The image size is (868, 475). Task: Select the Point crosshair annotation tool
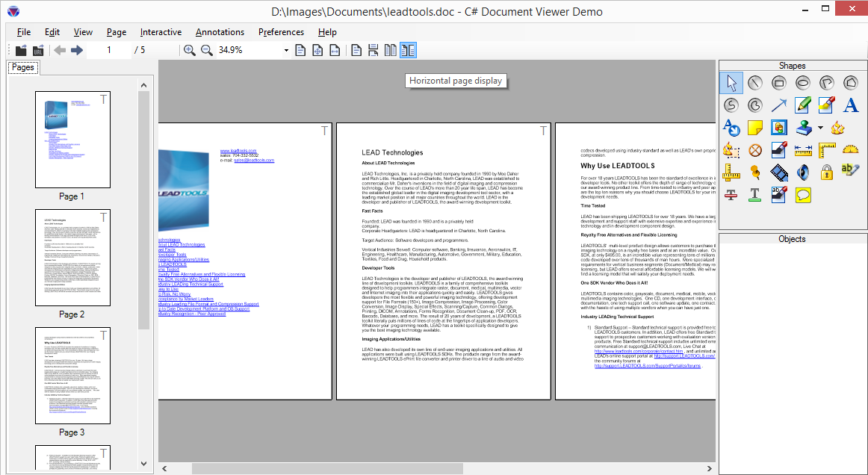click(x=755, y=150)
